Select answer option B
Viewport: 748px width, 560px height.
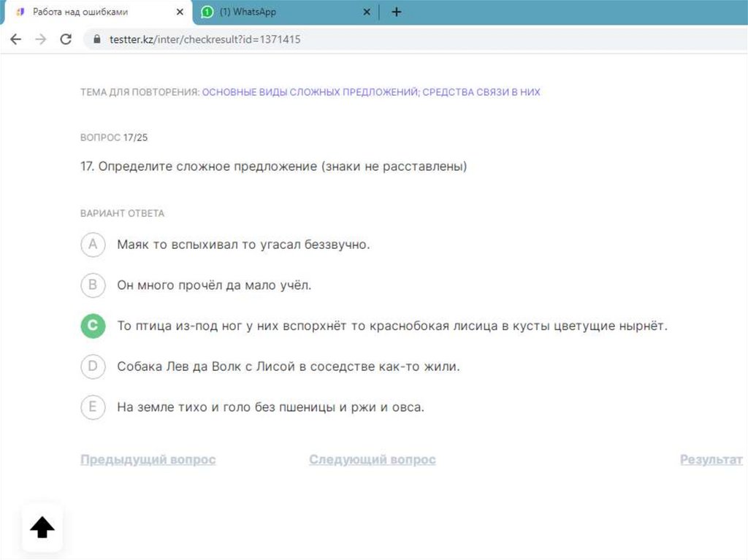pos(93,285)
